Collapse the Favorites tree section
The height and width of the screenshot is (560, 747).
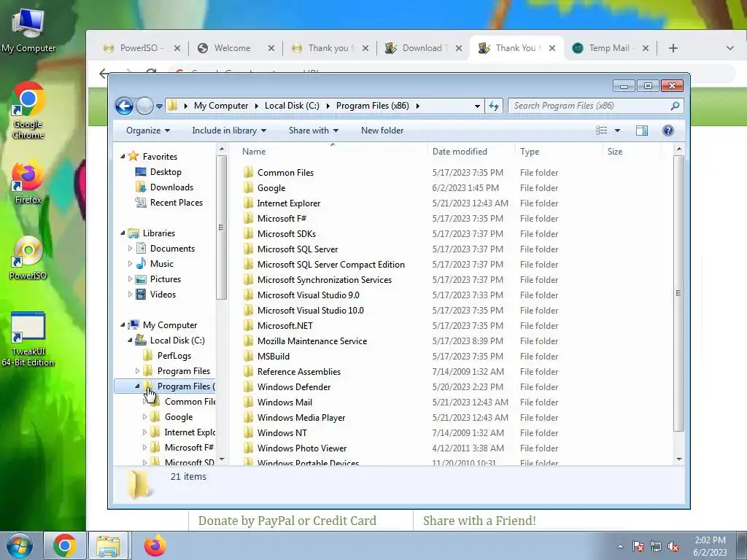tap(123, 156)
